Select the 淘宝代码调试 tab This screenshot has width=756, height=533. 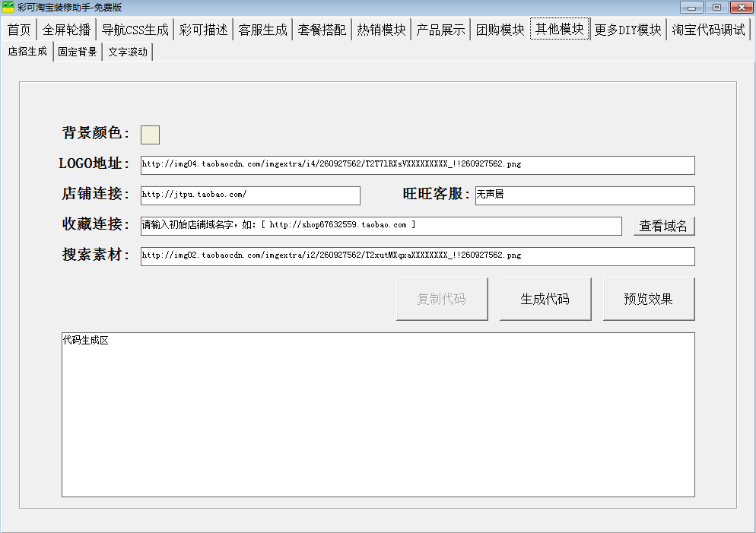pos(708,30)
